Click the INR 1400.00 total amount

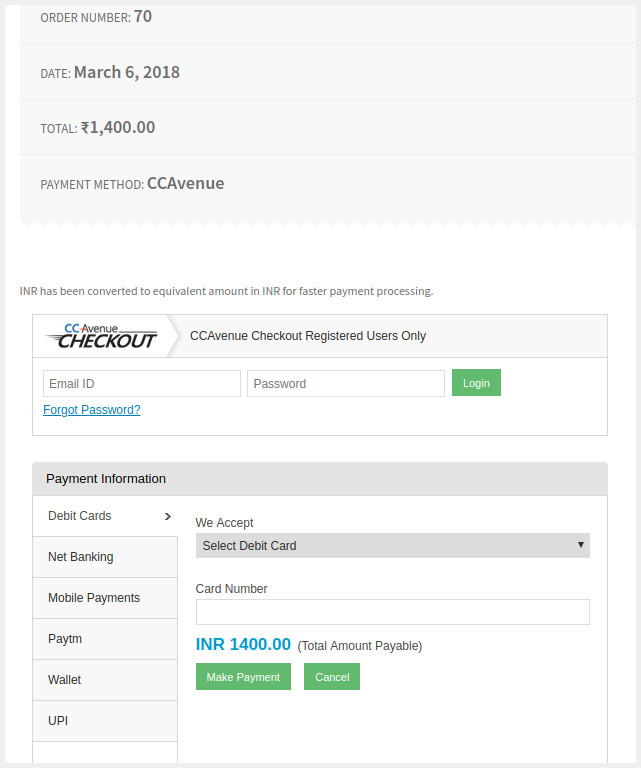[x=243, y=645]
